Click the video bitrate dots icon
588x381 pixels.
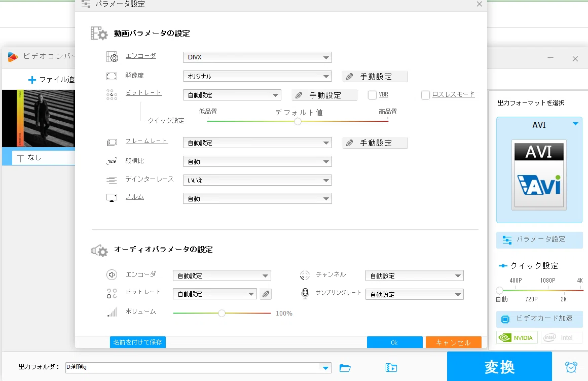point(112,94)
